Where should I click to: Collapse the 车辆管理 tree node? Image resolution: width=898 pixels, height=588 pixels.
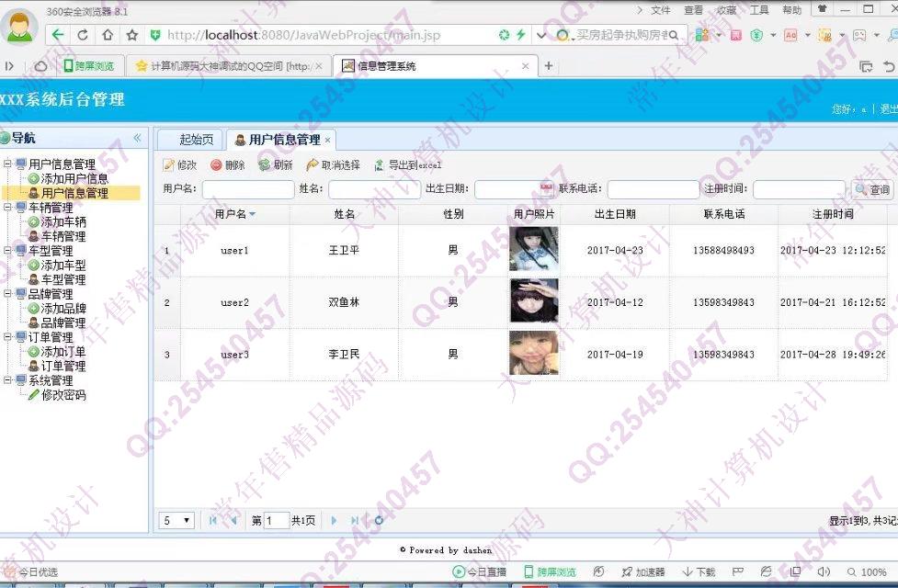pos(8,208)
